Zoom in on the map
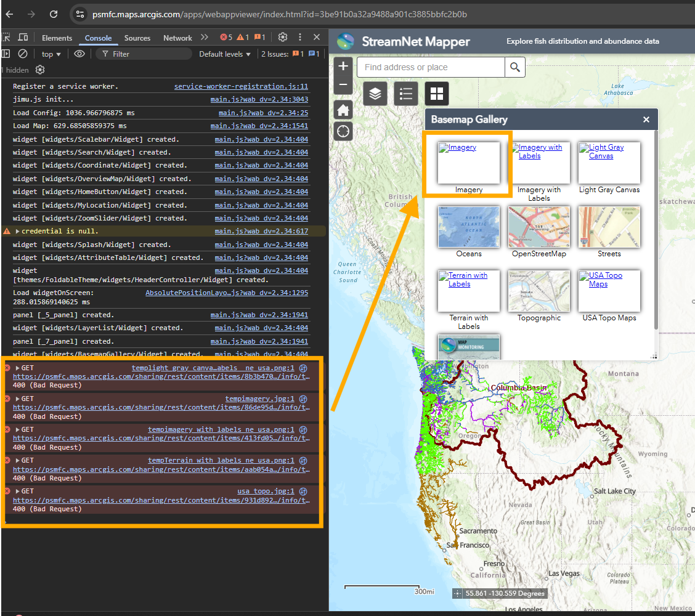The width and height of the screenshot is (695, 616). click(x=343, y=66)
